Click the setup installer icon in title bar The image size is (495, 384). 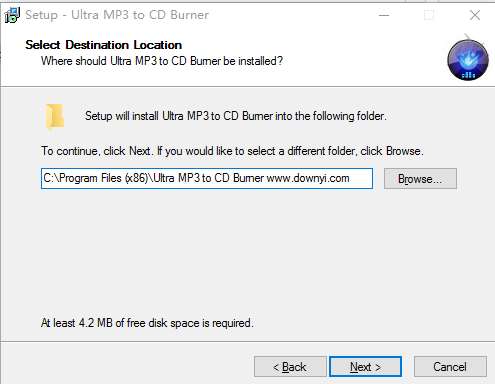coord(12,15)
